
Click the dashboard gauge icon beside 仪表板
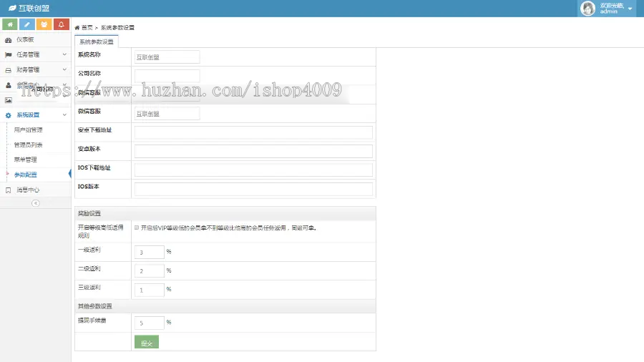tap(8, 40)
